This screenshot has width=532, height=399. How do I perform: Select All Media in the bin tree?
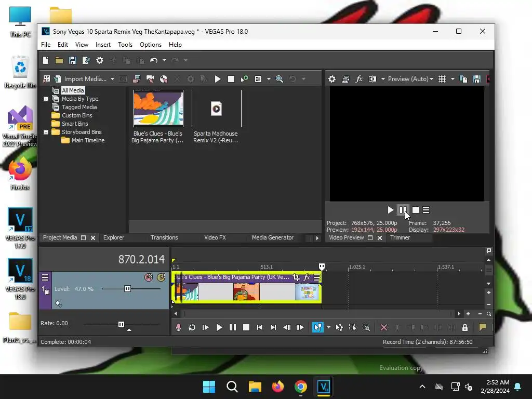coord(73,90)
